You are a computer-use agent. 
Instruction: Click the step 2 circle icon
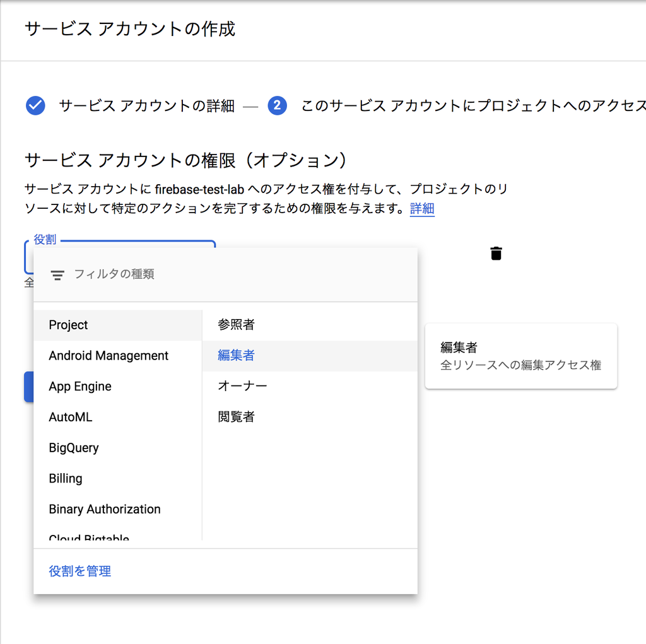[x=278, y=105]
